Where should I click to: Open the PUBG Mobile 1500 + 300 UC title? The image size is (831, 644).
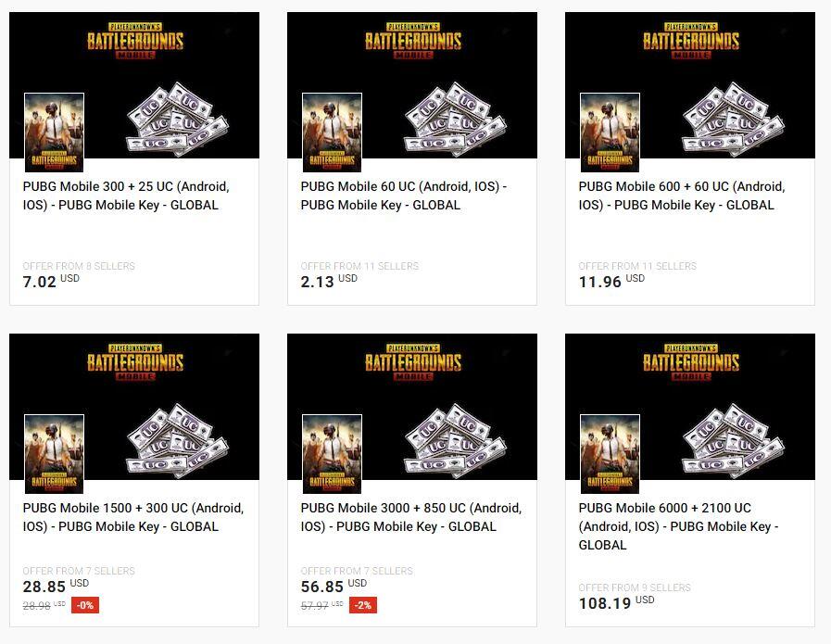[133, 517]
